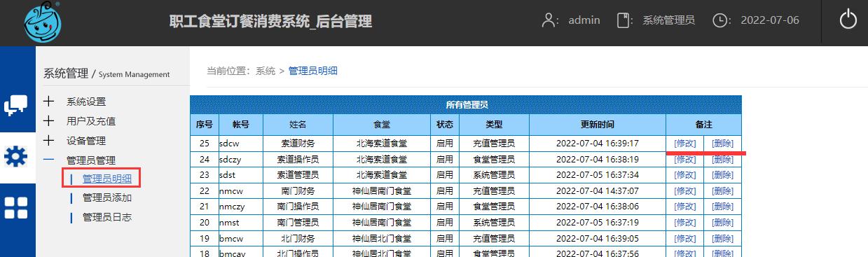Click the admin user profile icon
The image size is (868, 257).
coord(549,20)
